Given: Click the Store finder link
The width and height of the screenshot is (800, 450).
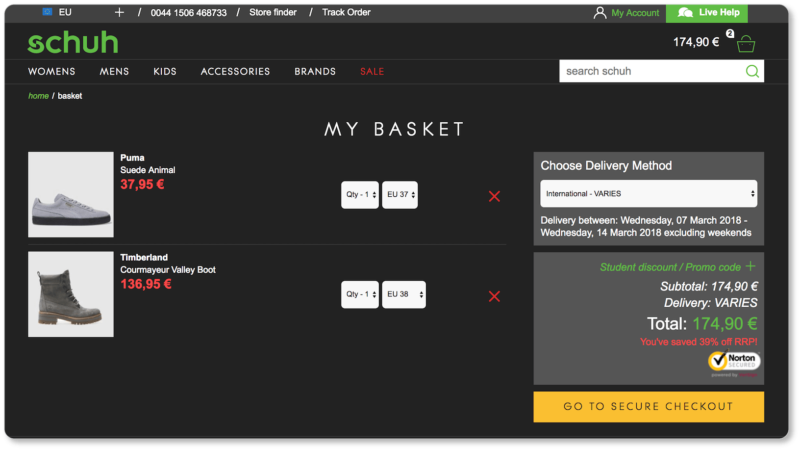Looking at the screenshot, I should pyautogui.click(x=273, y=12).
